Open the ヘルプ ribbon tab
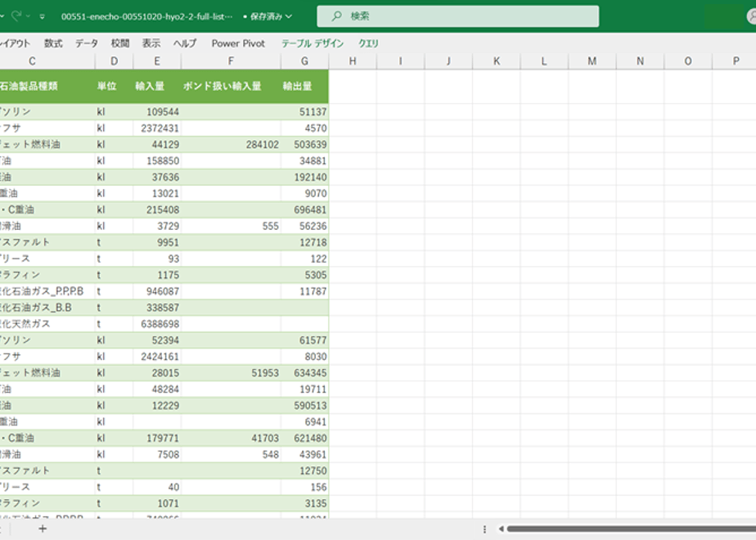756x540 pixels. tap(185, 43)
